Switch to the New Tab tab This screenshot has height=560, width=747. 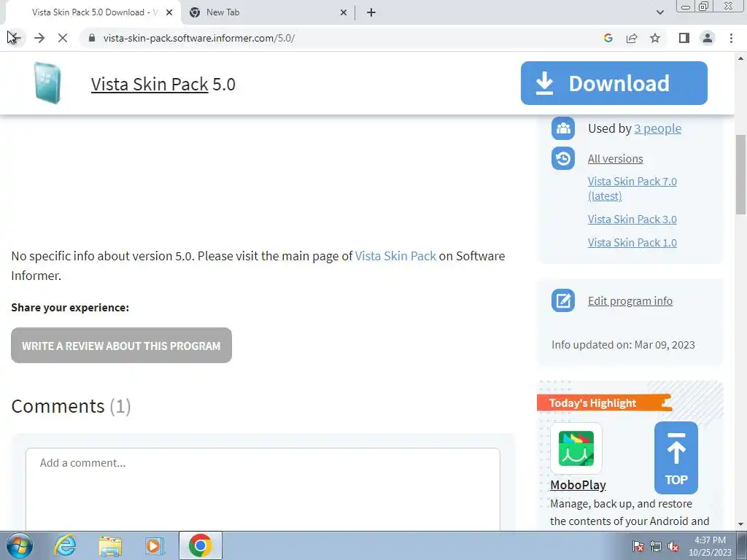coord(267,12)
